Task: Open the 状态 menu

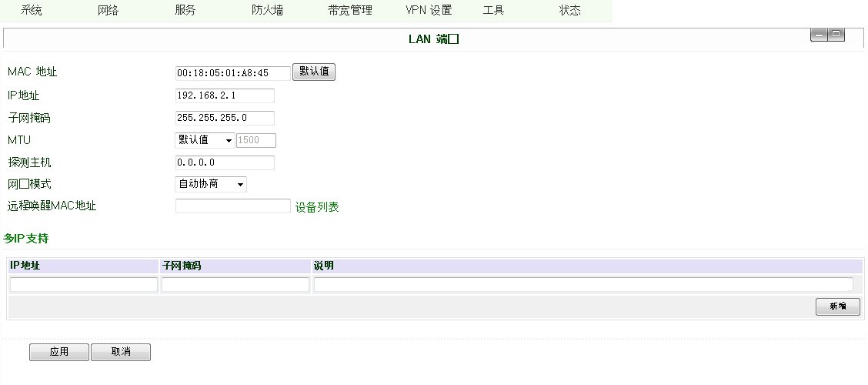Action: [x=570, y=11]
